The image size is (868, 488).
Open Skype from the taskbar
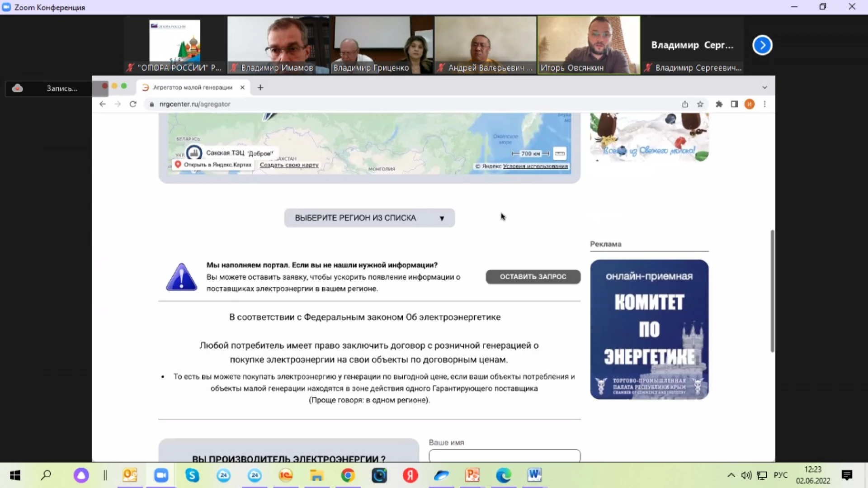[x=192, y=475]
